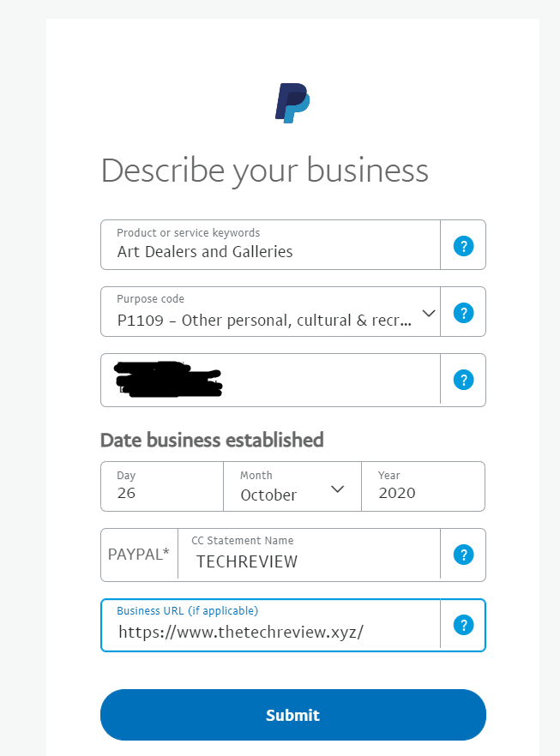Click the Business URL help icon

click(463, 625)
